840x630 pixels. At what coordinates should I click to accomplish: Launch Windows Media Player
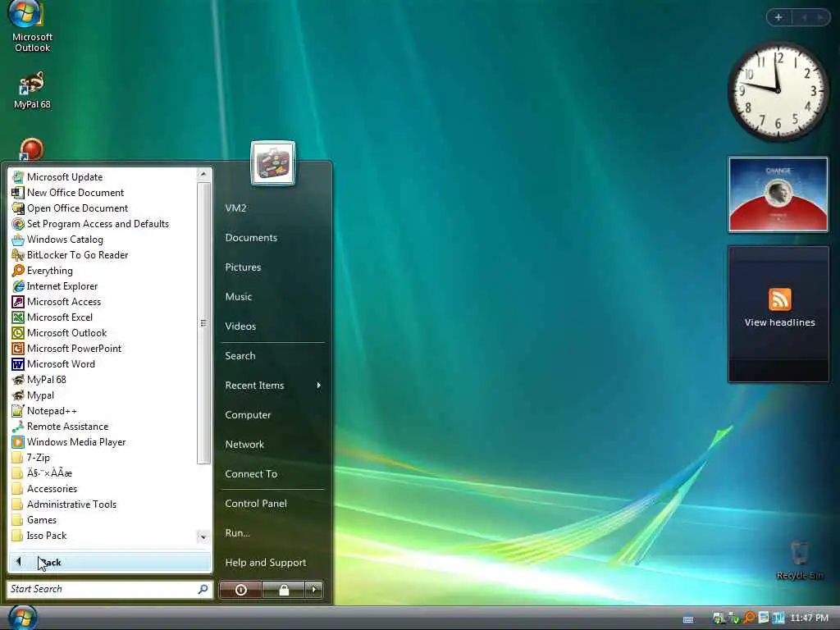pos(103,442)
